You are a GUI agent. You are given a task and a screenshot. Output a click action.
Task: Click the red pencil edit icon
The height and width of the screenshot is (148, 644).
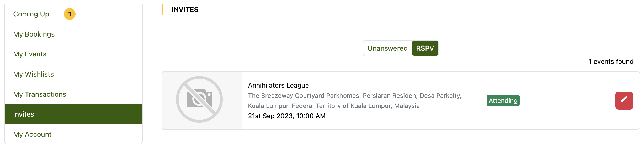(x=624, y=100)
